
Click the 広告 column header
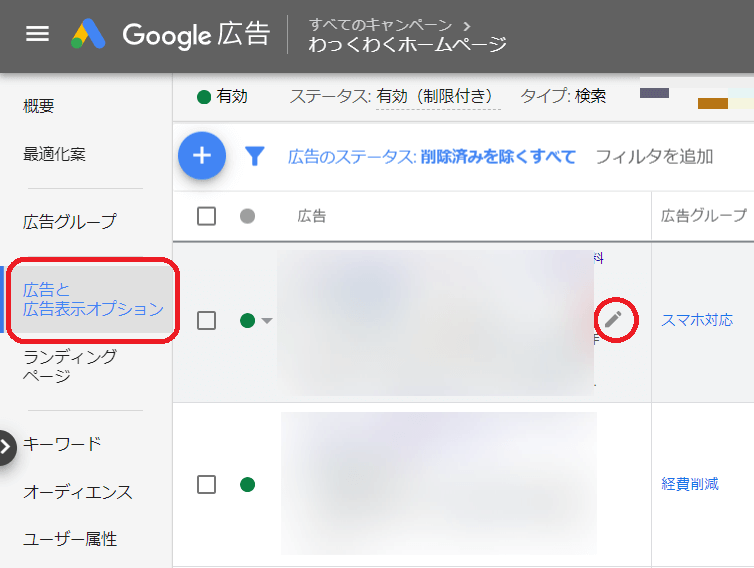(x=312, y=216)
